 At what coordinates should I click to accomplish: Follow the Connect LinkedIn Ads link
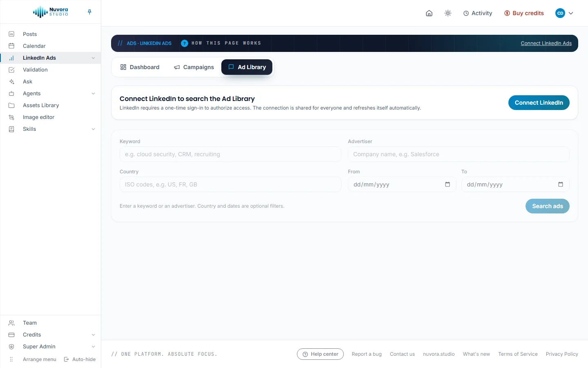[546, 43]
